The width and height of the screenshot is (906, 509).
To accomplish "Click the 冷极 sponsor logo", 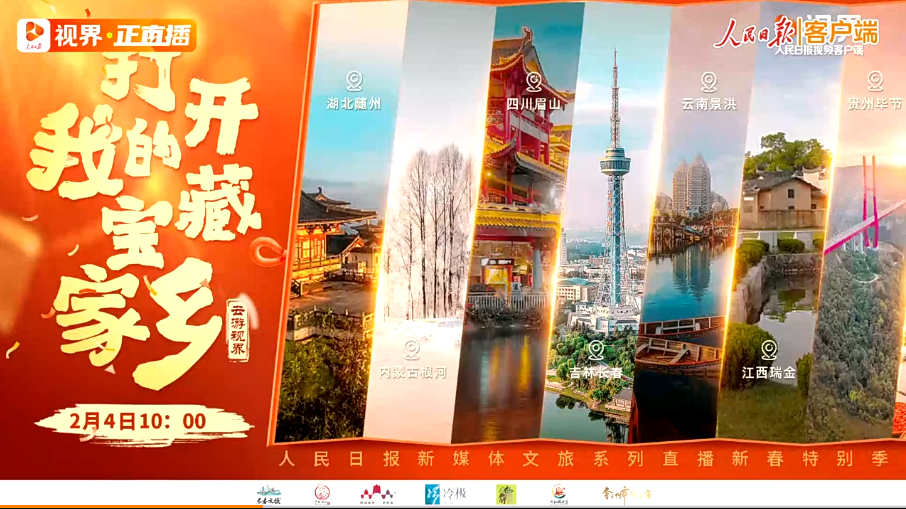I will [446, 494].
